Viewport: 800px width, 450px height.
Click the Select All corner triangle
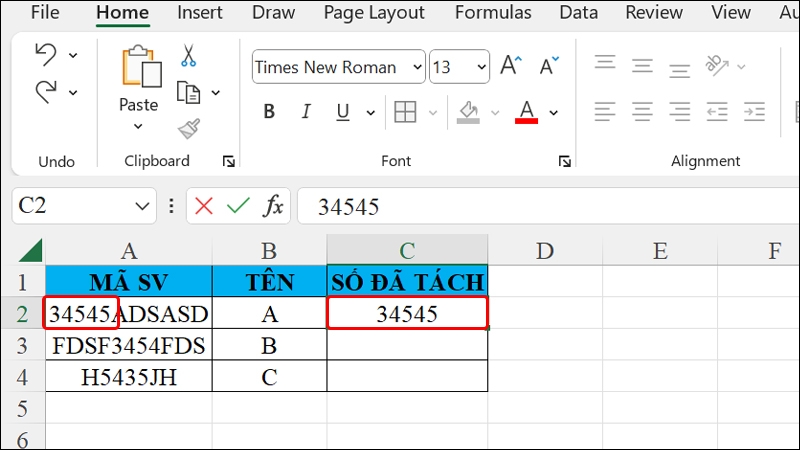(x=30, y=250)
